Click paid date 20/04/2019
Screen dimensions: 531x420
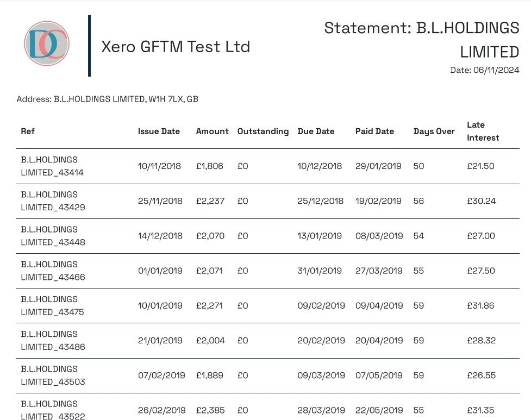(x=379, y=341)
